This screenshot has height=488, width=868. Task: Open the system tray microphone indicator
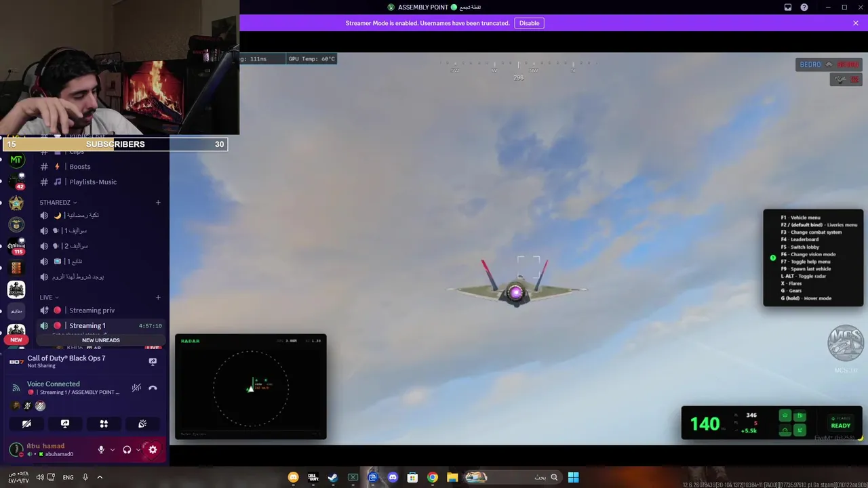(85, 477)
